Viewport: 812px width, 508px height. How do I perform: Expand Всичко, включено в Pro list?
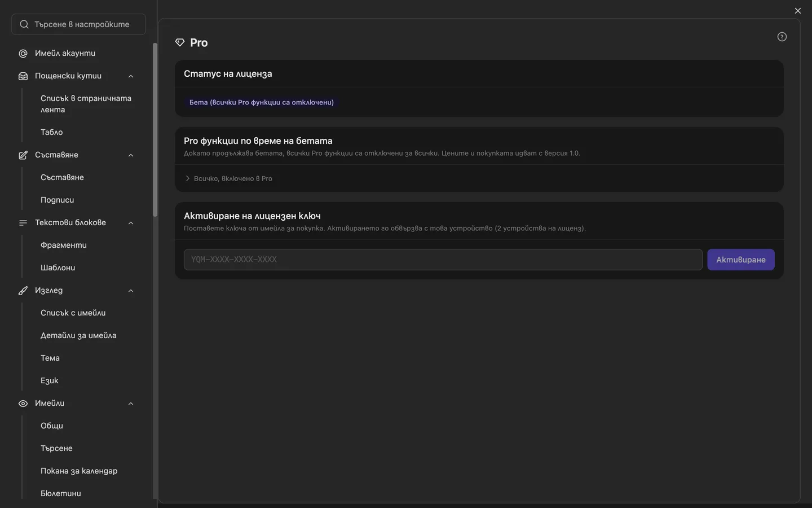pyautogui.click(x=228, y=178)
